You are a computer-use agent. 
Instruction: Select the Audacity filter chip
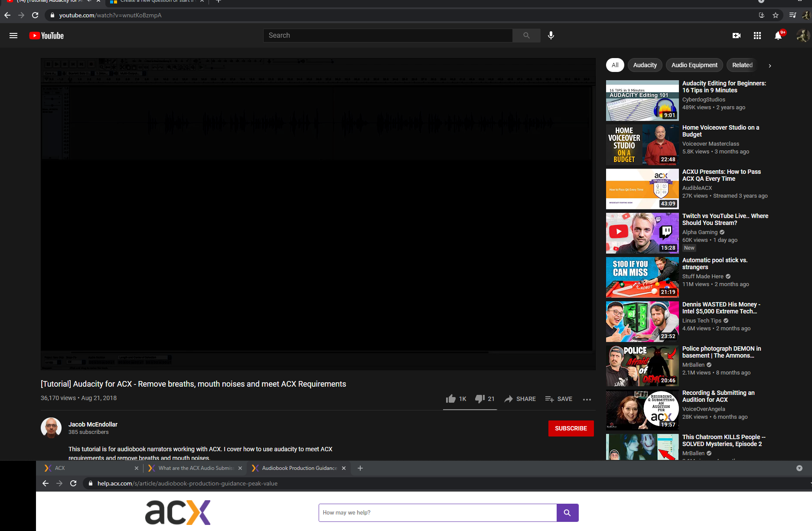point(645,65)
